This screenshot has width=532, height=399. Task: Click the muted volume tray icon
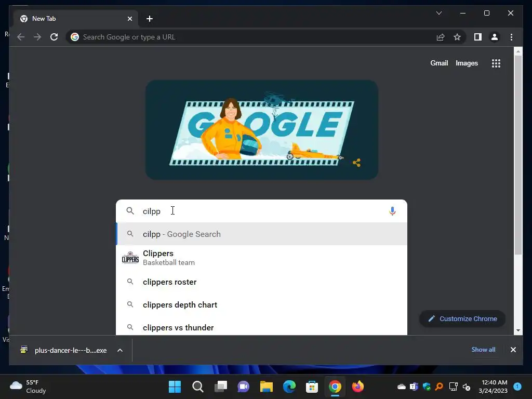(467, 387)
